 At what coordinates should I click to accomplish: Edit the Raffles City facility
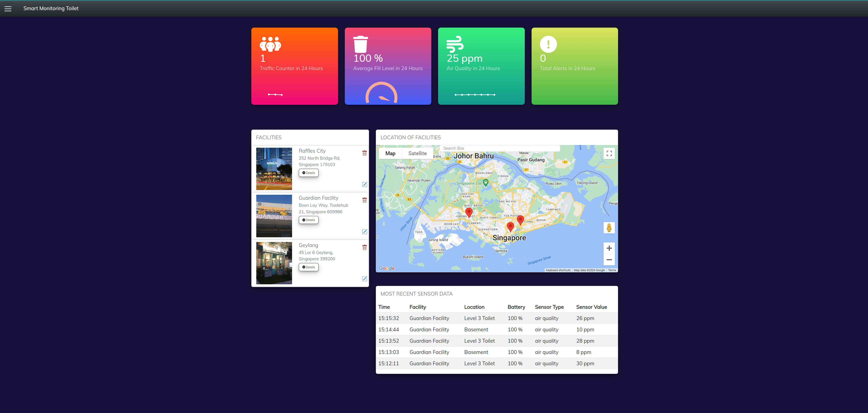pos(364,185)
